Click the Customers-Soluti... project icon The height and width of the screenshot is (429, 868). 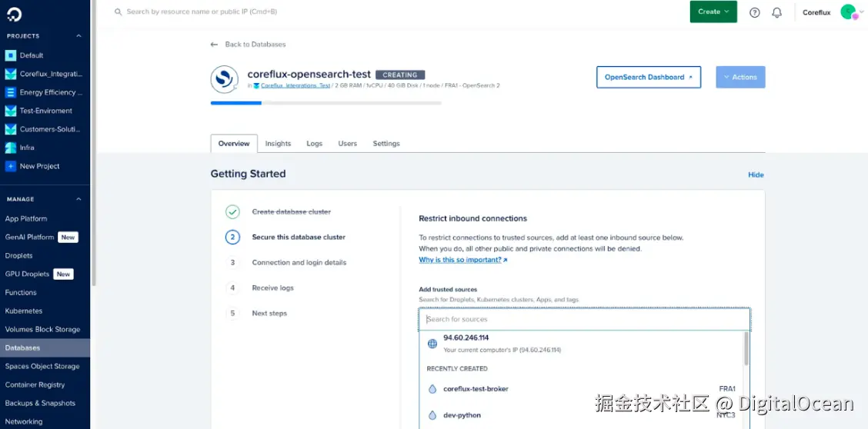point(11,129)
